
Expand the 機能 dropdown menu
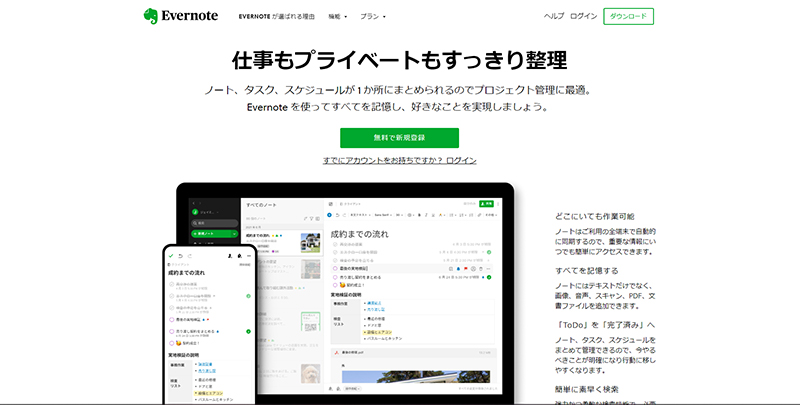tap(337, 16)
